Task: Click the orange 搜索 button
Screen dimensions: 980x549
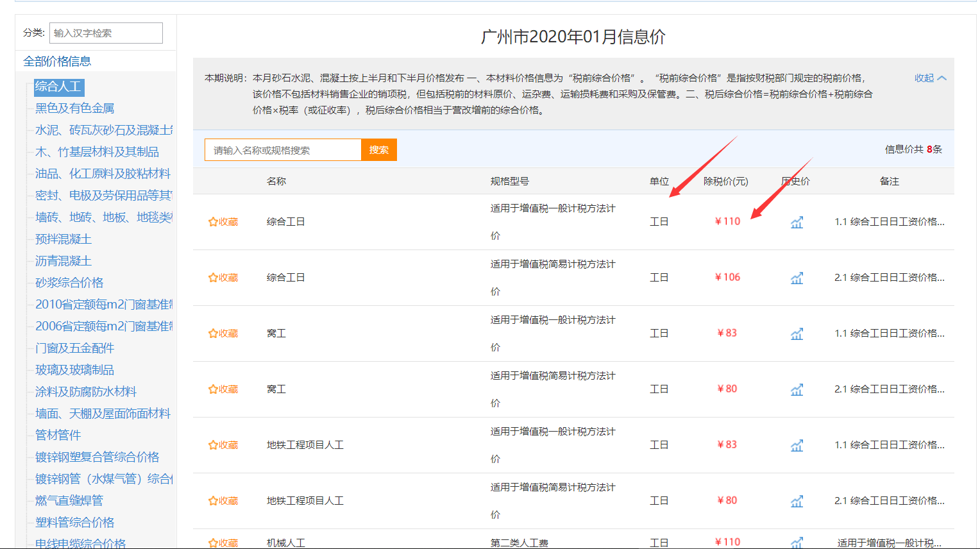Action: (379, 150)
